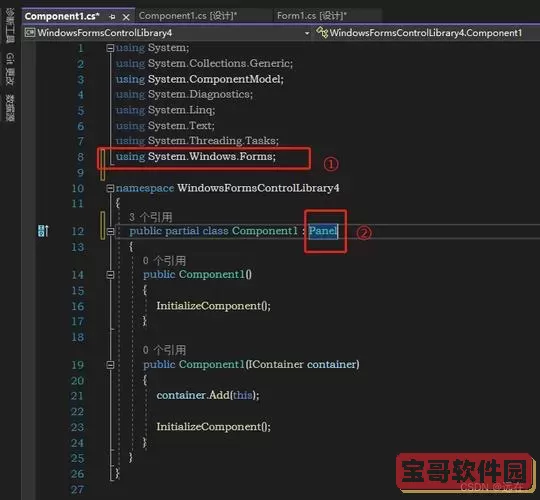The image size is (540, 500).
Task: Collapse the Component1() constructor on line 14
Action: click(x=110, y=275)
